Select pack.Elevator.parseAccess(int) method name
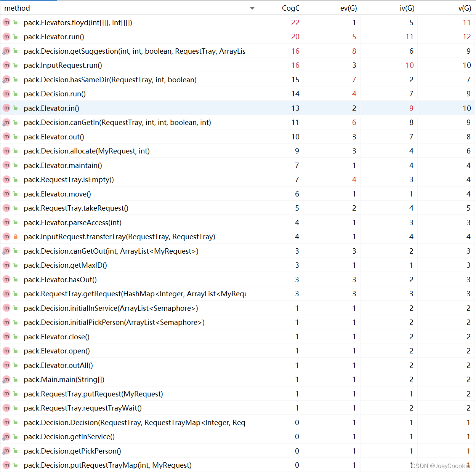The width and height of the screenshot is (476, 473). pyautogui.click(x=72, y=222)
